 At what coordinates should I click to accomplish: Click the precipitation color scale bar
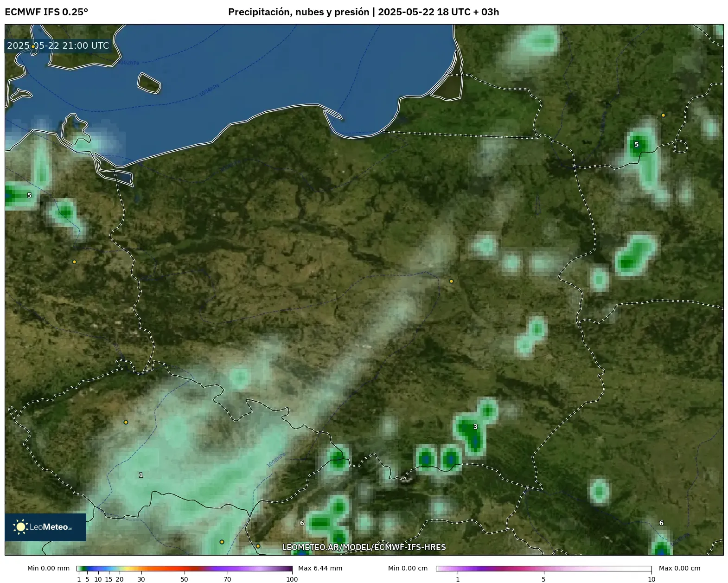point(185,569)
